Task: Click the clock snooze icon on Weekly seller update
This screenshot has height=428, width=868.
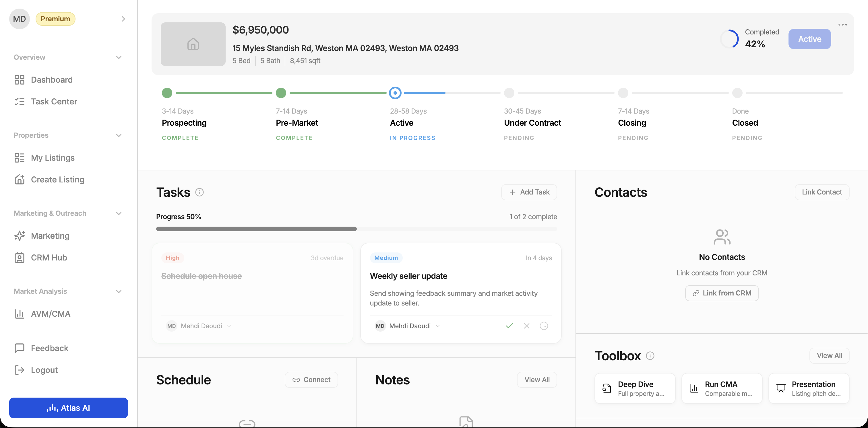Action: click(x=544, y=326)
